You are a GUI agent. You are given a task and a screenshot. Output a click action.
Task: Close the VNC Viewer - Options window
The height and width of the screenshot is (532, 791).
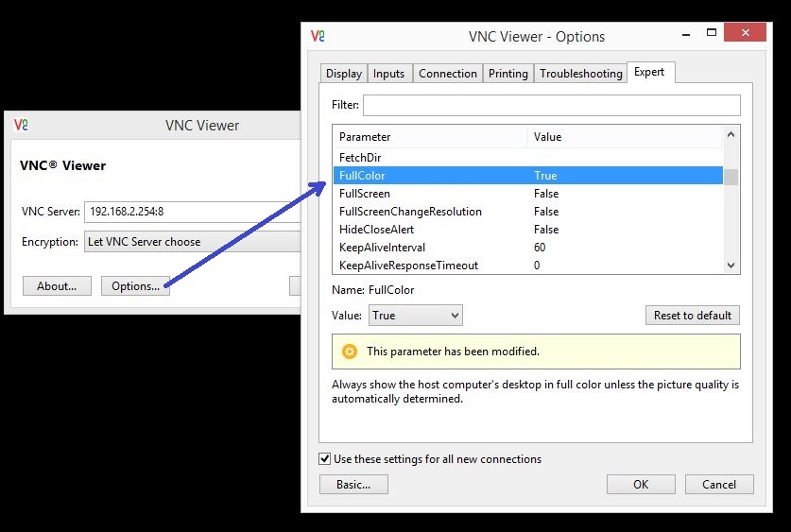[745, 32]
